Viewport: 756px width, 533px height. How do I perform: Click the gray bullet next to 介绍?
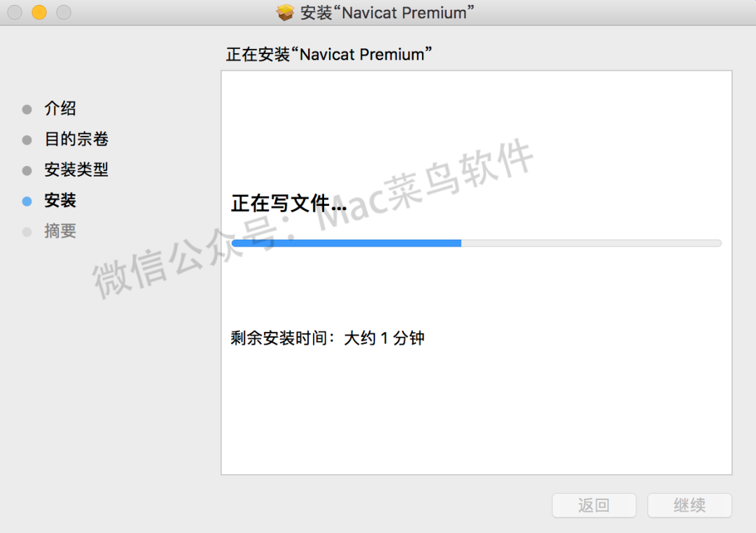point(27,109)
